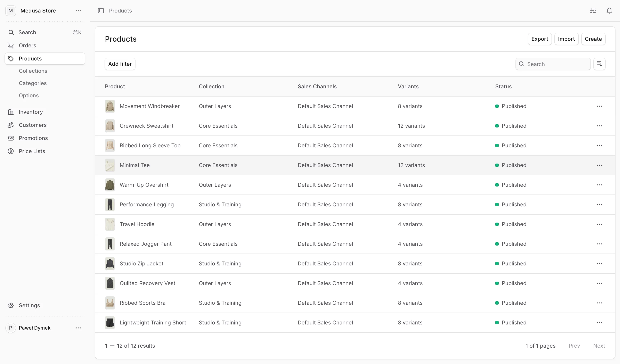
Task: Click the Paweł Dymek P avatar
Action: [x=11, y=328]
